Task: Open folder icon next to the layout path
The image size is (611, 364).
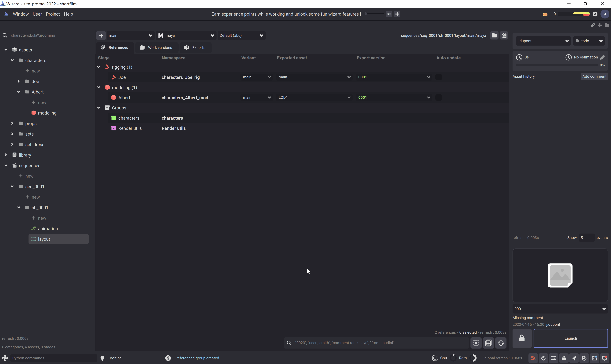Action: click(x=494, y=36)
